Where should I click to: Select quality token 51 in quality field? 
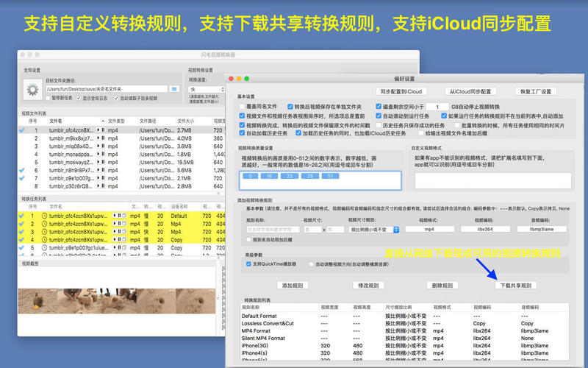tap(330, 176)
